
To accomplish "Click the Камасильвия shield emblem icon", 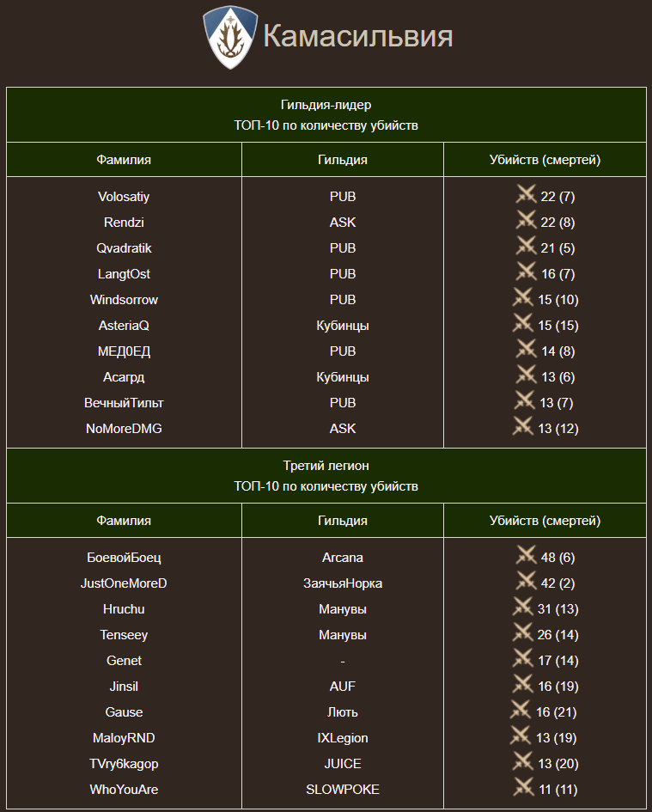I will point(229,37).
